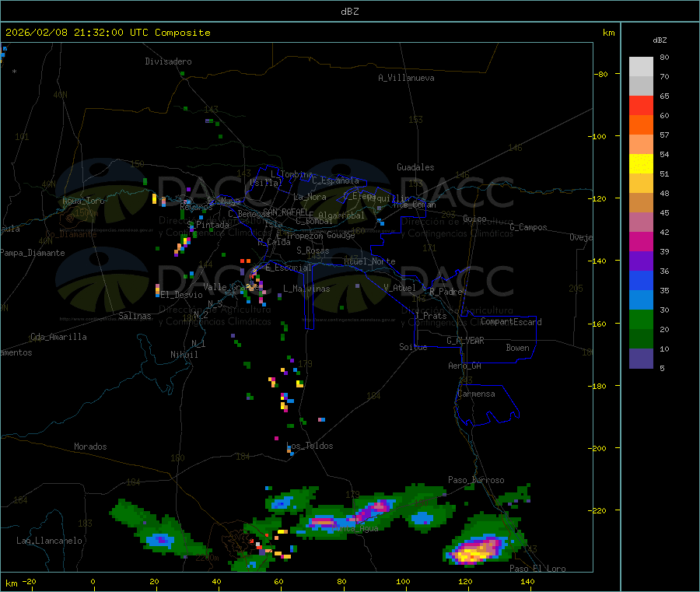Click the 39 dBZ magenta legend swatch

coord(641,241)
